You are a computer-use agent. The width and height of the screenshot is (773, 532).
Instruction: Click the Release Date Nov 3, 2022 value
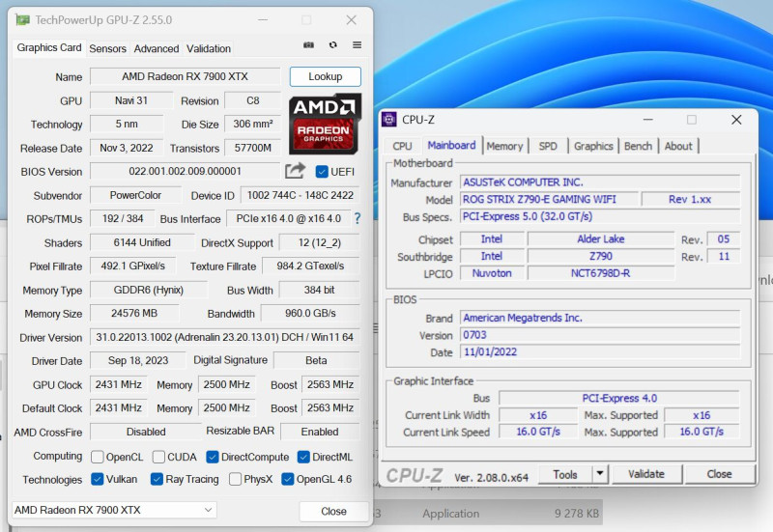pos(127,148)
